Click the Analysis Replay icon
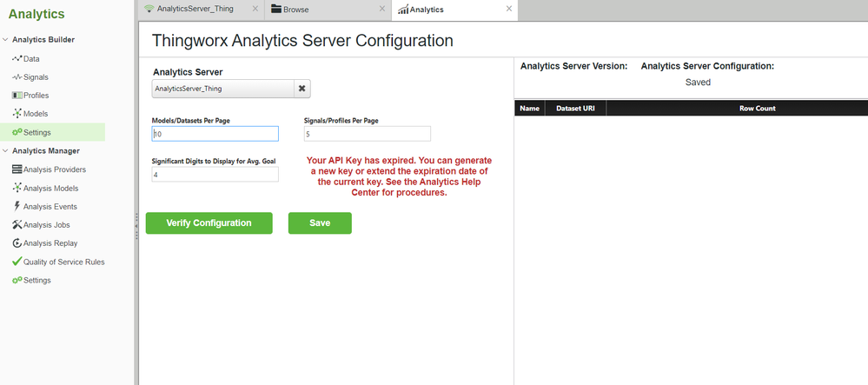Image resolution: width=868 pixels, height=385 pixels. click(x=17, y=242)
